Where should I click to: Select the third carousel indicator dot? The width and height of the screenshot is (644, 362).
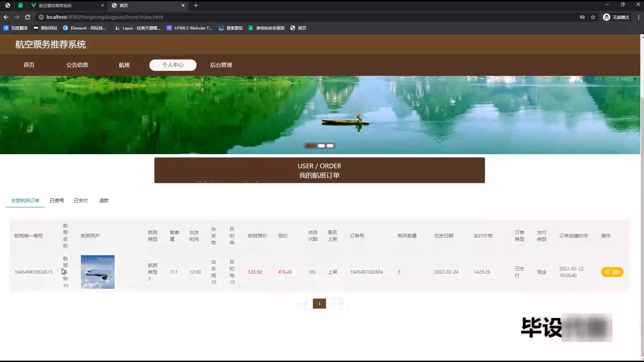(x=330, y=146)
